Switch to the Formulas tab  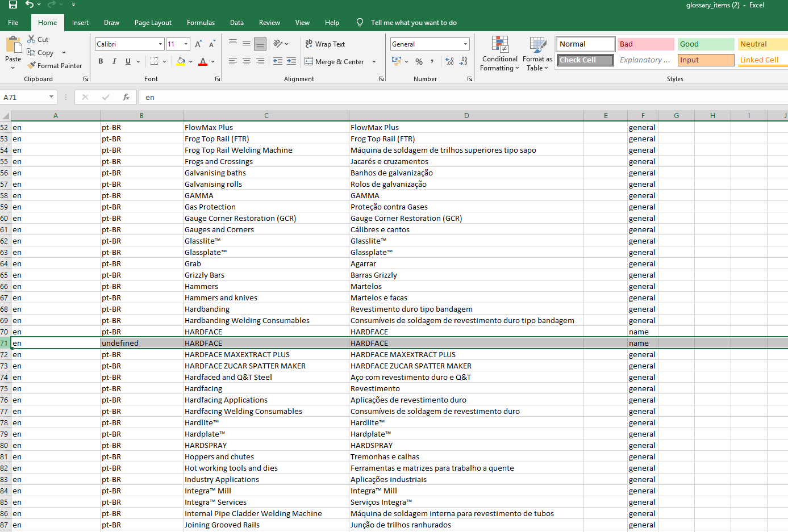(x=201, y=23)
